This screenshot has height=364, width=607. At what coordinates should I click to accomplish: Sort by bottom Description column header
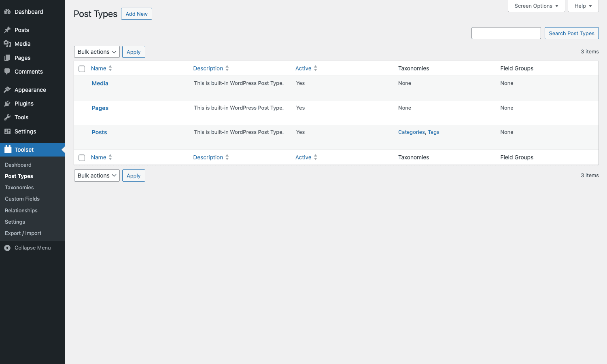pos(208,157)
